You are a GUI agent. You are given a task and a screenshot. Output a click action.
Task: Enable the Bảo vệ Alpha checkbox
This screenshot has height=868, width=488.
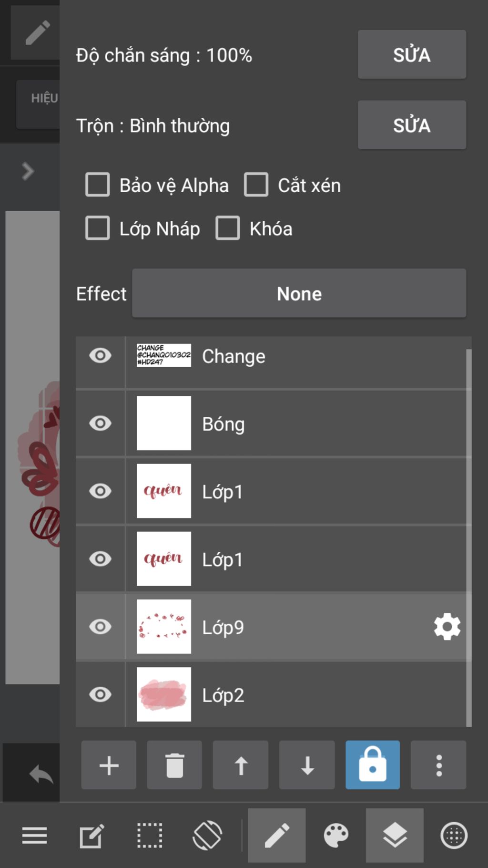(x=98, y=185)
